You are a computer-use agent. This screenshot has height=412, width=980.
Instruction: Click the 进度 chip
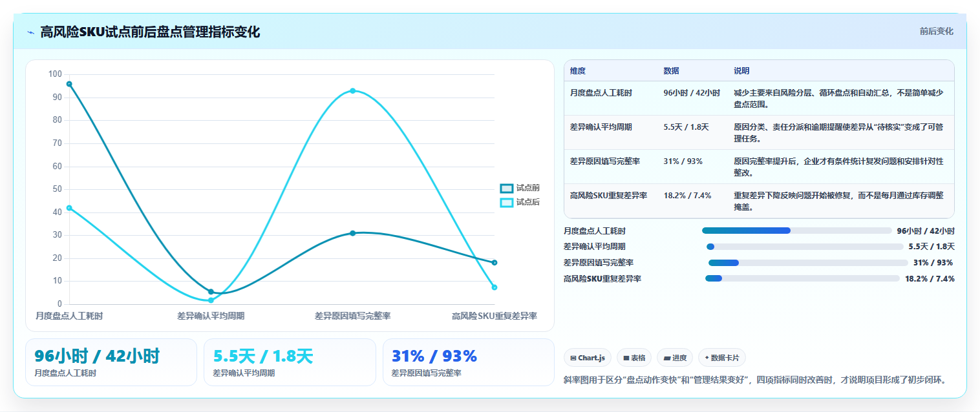coord(674,358)
